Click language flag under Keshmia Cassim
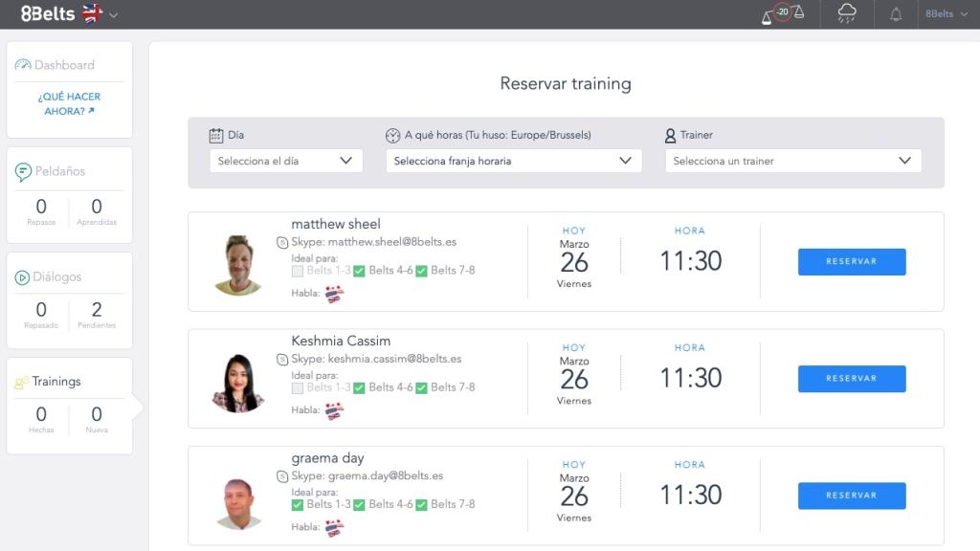Image resolution: width=980 pixels, height=551 pixels. pos(334,410)
